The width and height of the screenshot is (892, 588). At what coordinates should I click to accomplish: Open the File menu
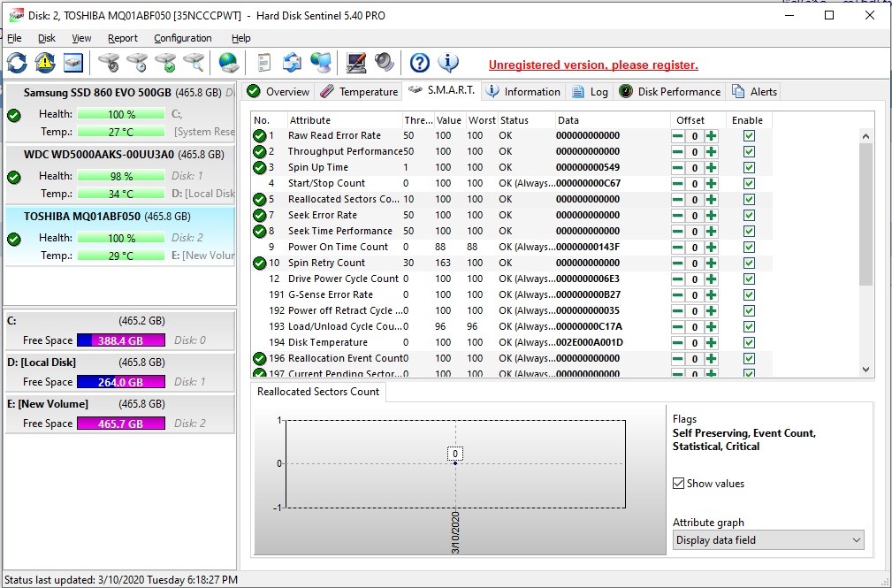(14, 38)
